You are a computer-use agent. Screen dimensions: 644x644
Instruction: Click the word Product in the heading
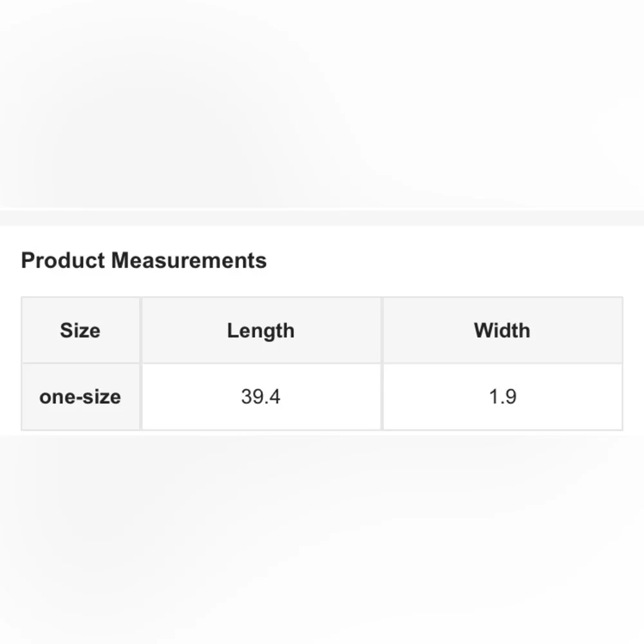coord(63,260)
